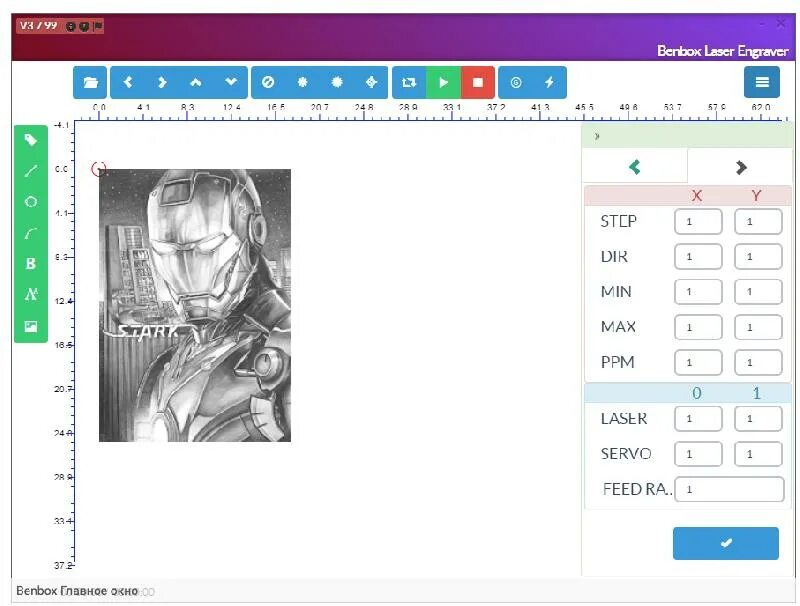This screenshot has width=800, height=606.
Task: Click the DIR Y input field
Action: click(x=758, y=257)
